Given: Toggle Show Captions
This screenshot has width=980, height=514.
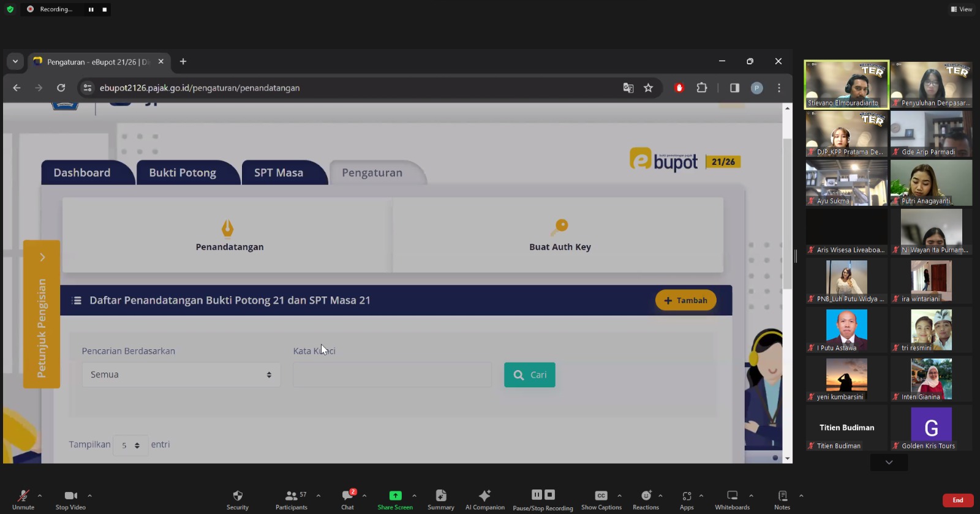Looking at the screenshot, I should click(x=601, y=496).
